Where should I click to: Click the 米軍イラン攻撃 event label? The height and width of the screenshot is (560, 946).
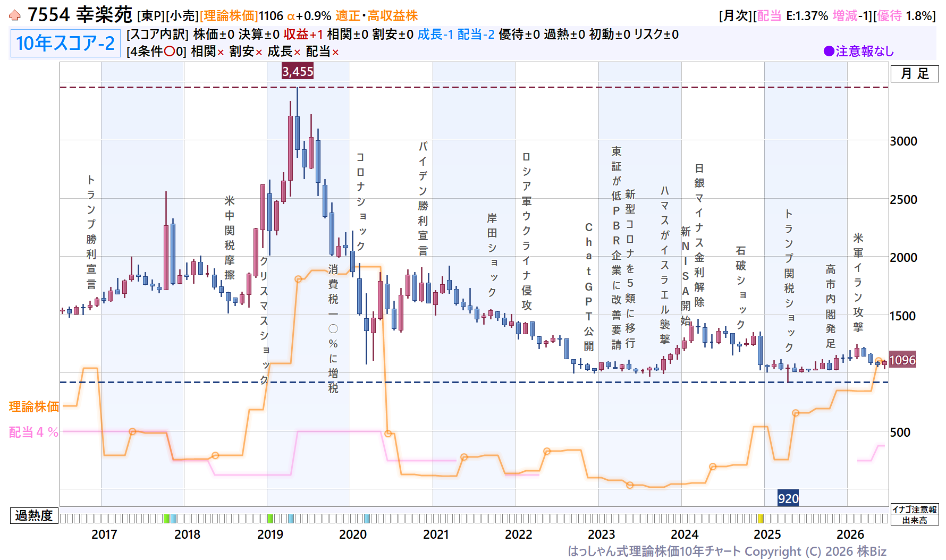[x=858, y=282]
